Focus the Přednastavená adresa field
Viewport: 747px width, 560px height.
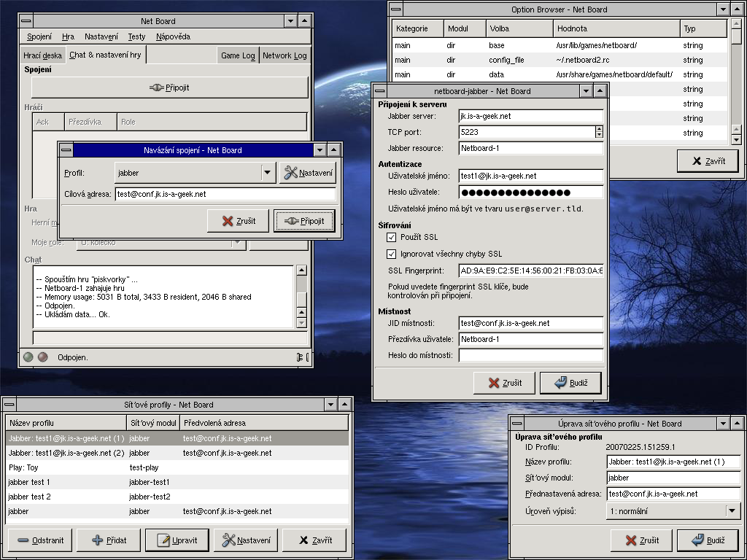click(673, 494)
